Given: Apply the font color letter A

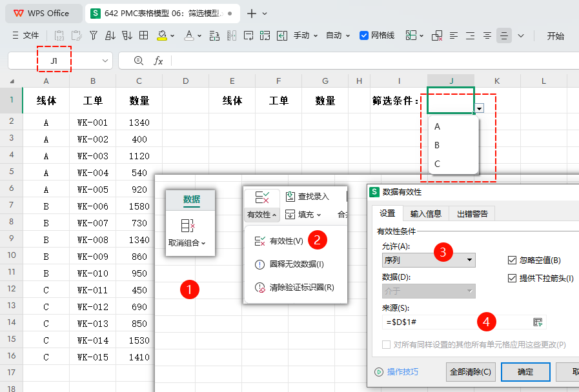Looking at the screenshot, I should tap(189, 35).
